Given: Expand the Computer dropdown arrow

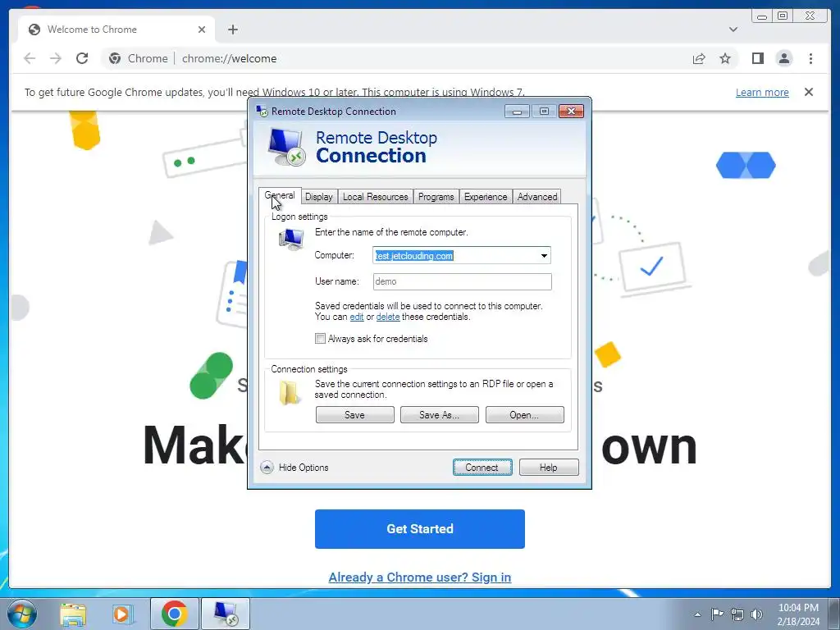Looking at the screenshot, I should [544, 256].
